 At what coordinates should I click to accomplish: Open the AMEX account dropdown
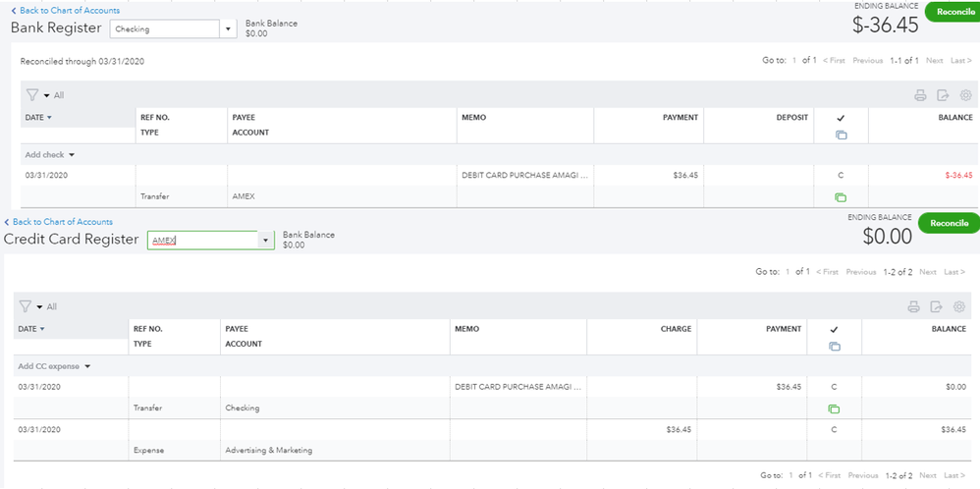264,241
